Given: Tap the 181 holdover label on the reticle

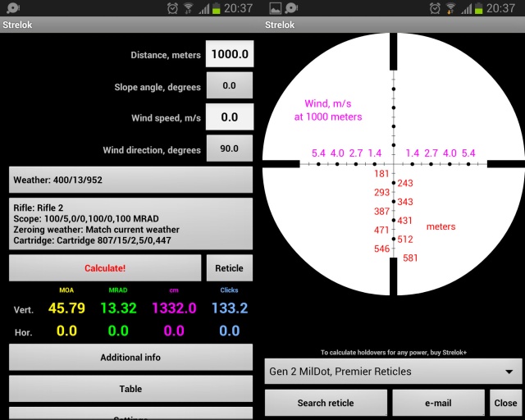Looking at the screenshot, I should 381,173.
